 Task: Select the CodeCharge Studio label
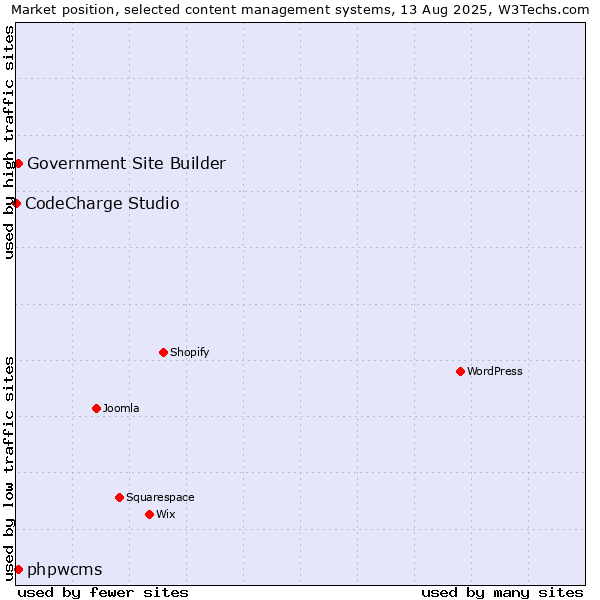pyautogui.click(x=102, y=203)
